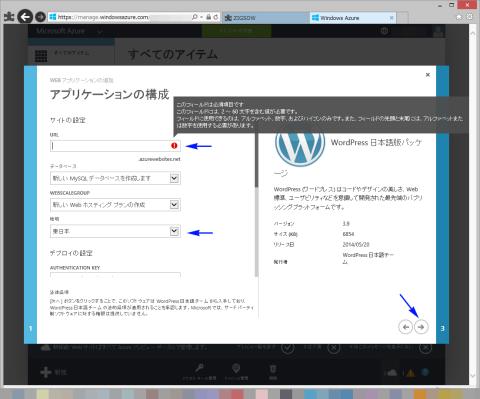
Task: Open the new MySQL database dropdown
Action: (115, 178)
